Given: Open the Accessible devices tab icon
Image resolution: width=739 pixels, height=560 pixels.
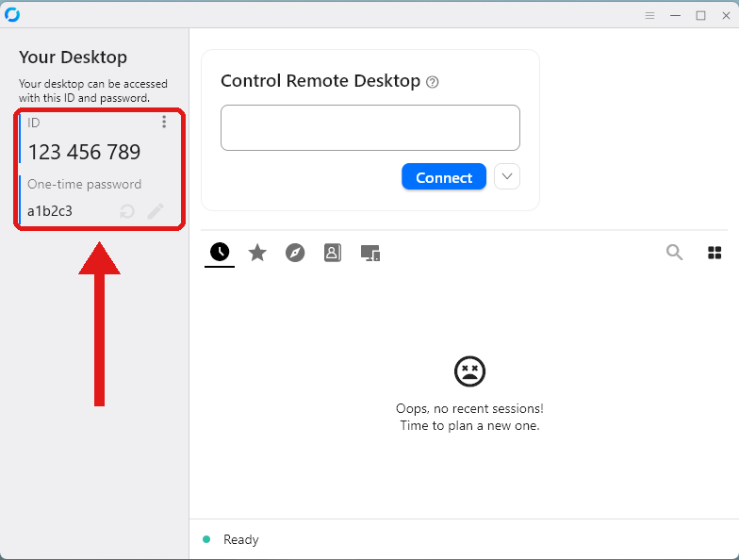Looking at the screenshot, I should pyautogui.click(x=370, y=253).
